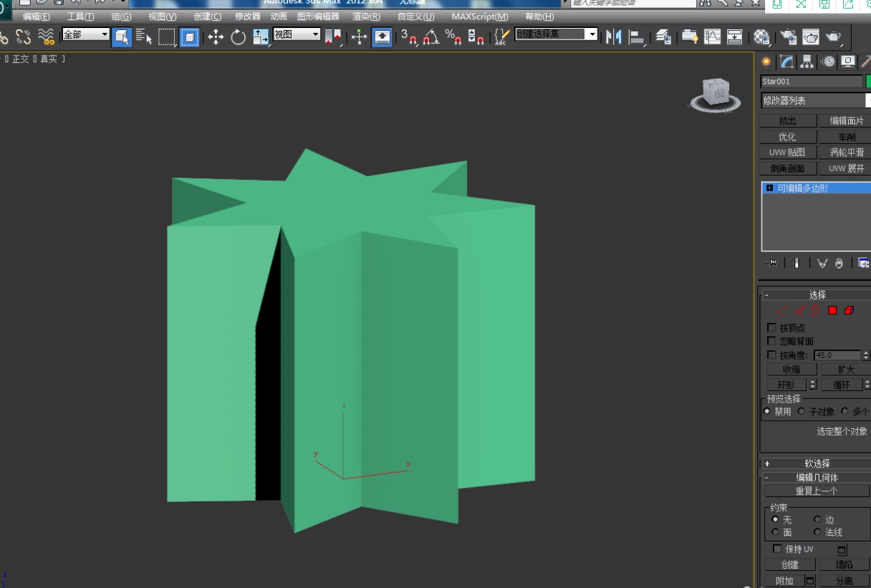
Task: Click the Pin Stack icon
Action: click(773, 263)
